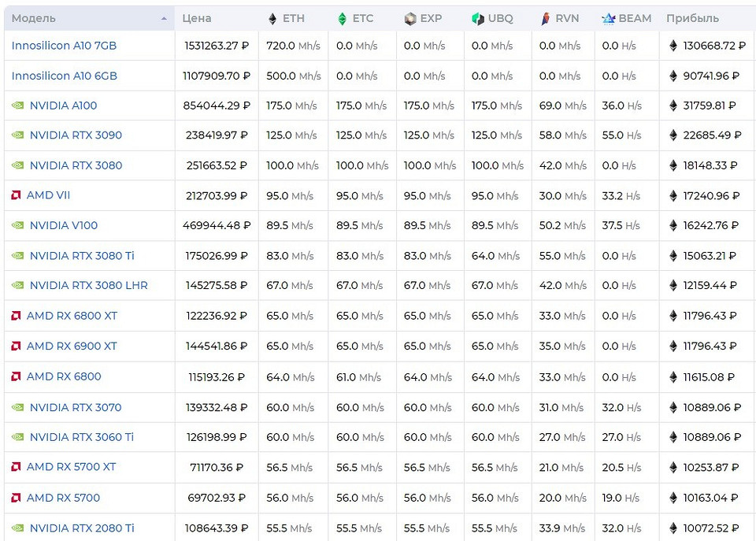
Task: Sort table by Прибыль column header
Action: (692, 18)
